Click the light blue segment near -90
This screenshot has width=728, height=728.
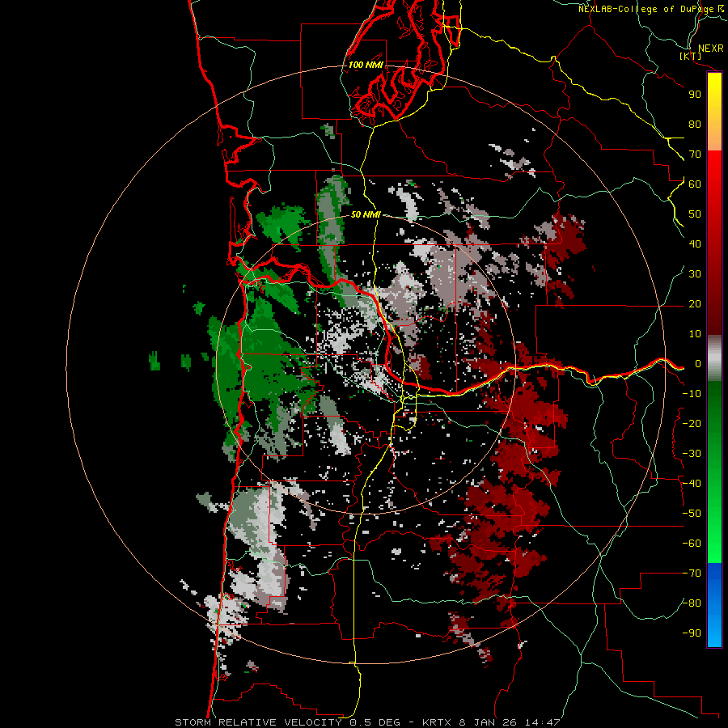(714, 632)
